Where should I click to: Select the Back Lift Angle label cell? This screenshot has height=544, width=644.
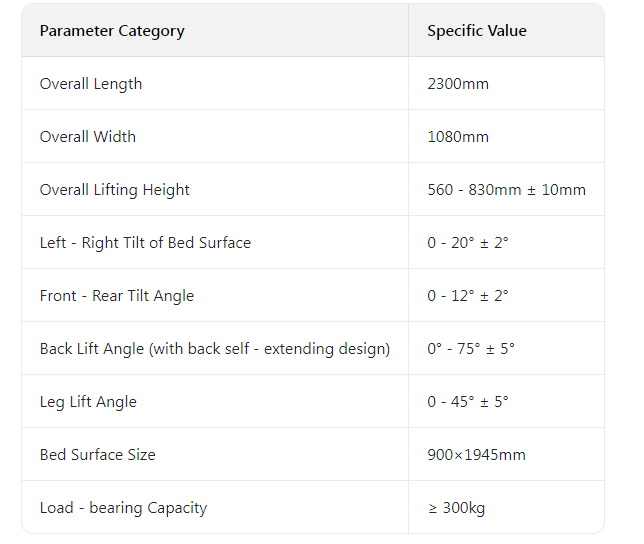point(215,349)
